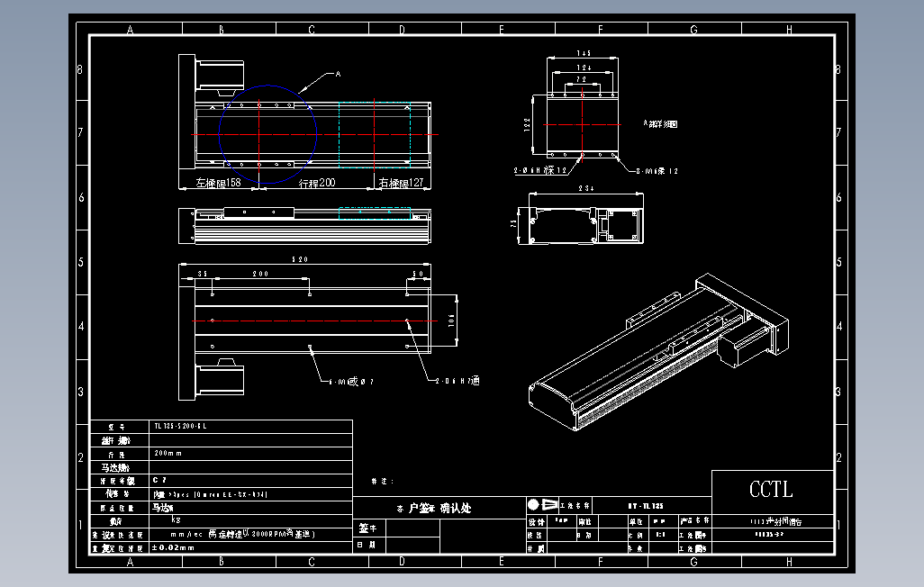Click the "2-Φ6H7通" hole callout
Image resolution: width=924 pixels, height=587 pixels.
(x=457, y=382)
